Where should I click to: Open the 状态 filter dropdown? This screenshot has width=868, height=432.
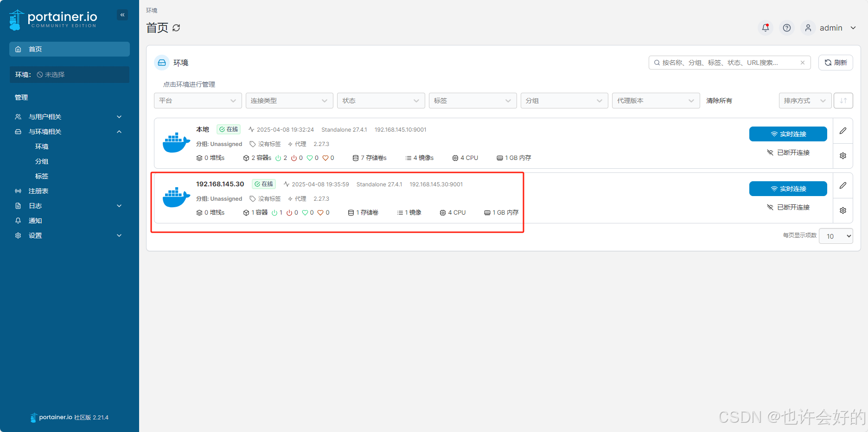(381, 101)
